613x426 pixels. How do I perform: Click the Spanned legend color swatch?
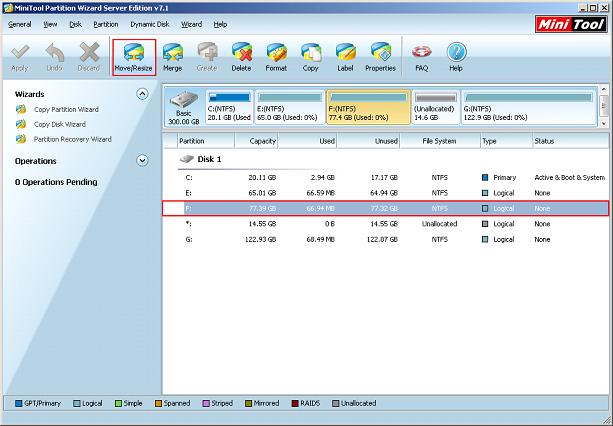[x=158, y=403]
